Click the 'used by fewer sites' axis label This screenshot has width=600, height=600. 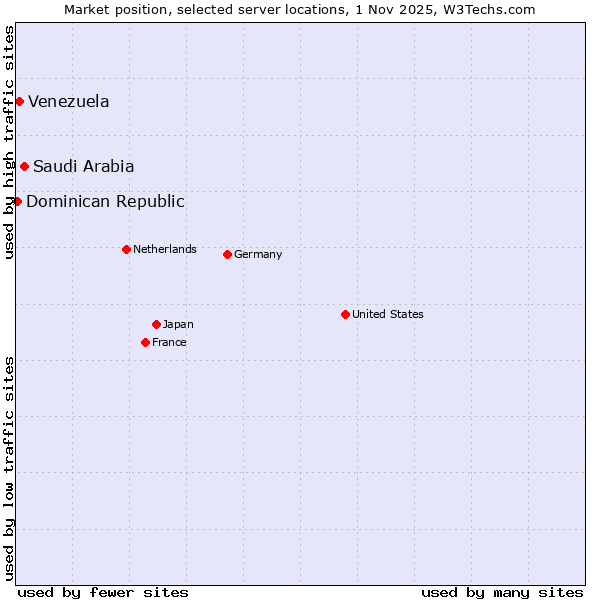(x=103, y=592)
